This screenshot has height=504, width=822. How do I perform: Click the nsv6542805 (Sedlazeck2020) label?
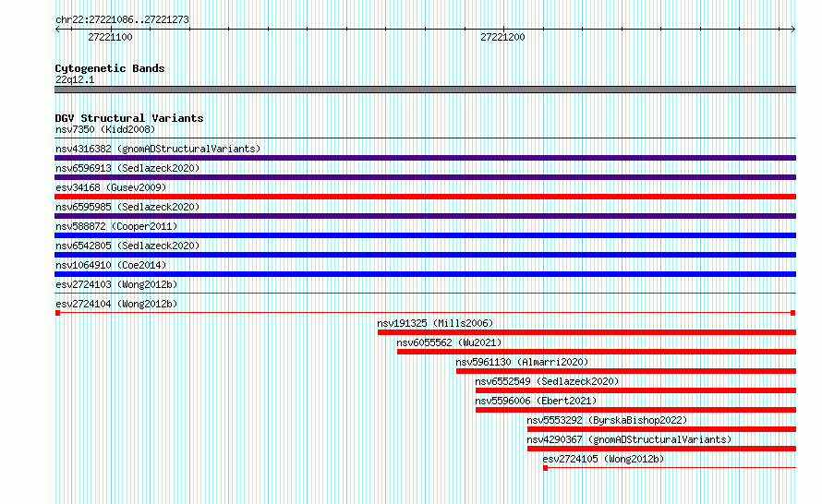[127, 246]
